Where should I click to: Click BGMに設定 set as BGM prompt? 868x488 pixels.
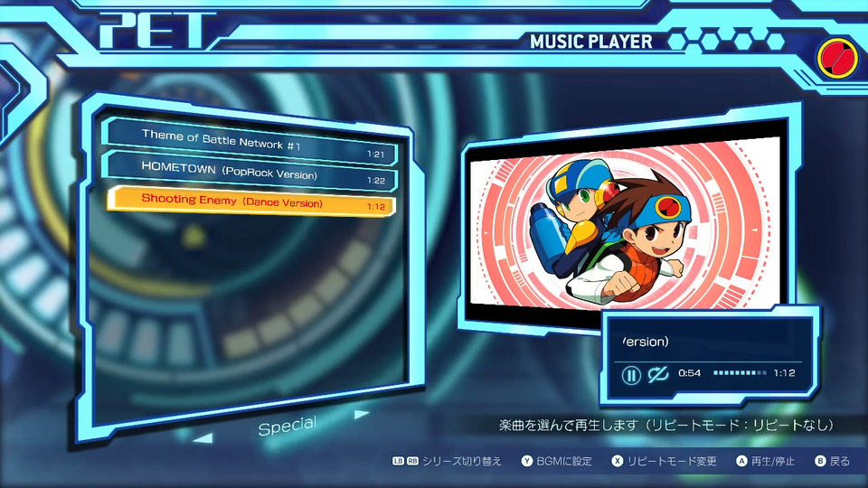564,461
